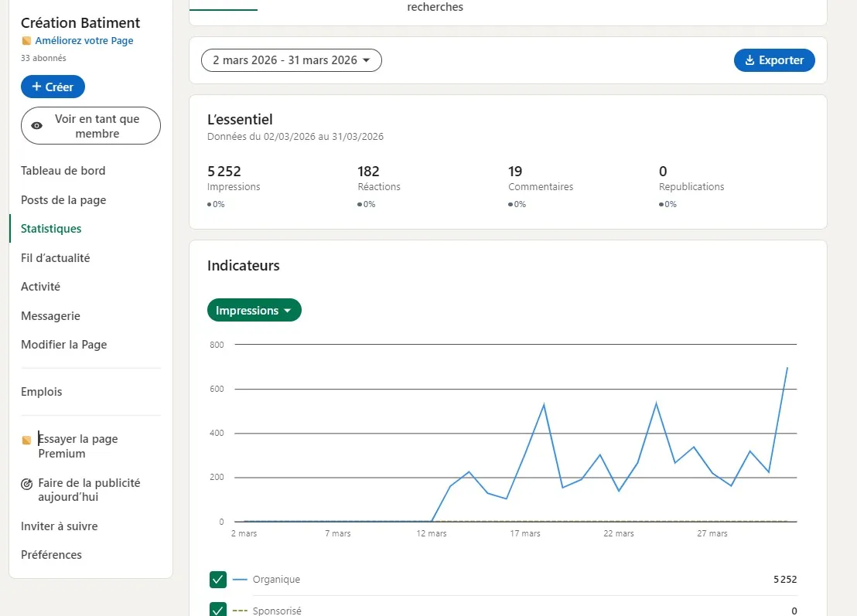Click the gold icon next to Améliorez votre Page

26,41
